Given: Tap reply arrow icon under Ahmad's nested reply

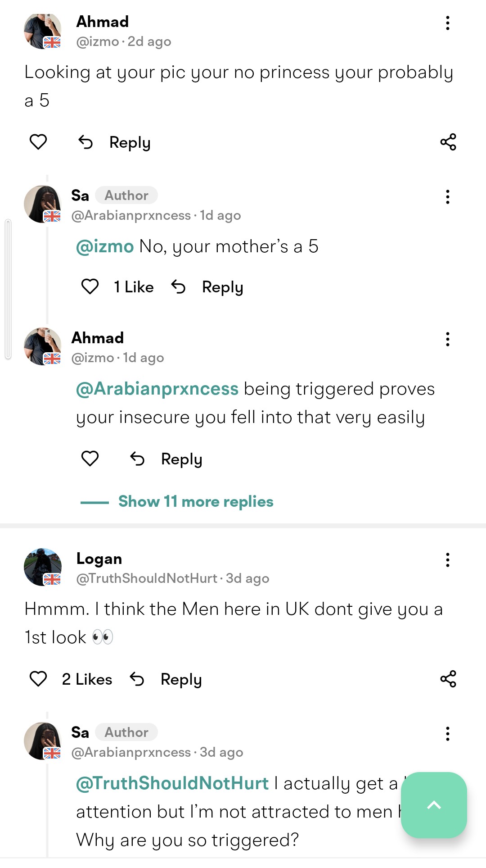Looking at the screenshot, I should click(x=137, y=459).
